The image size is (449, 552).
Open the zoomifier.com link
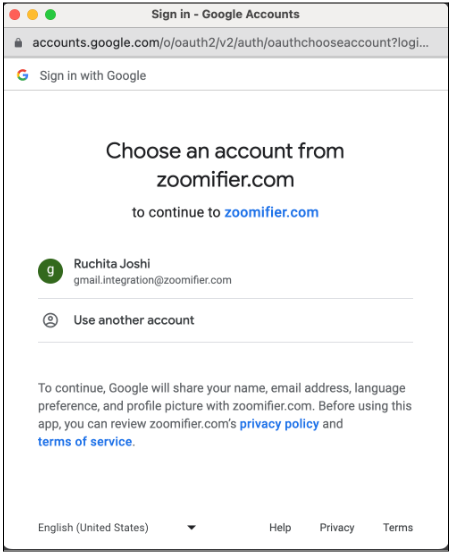tap(272, 212)
